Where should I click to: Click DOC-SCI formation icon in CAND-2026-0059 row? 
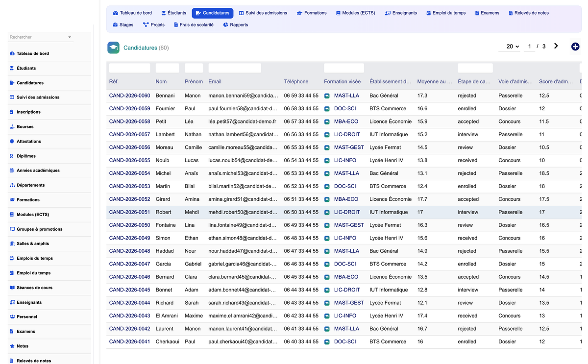coord(327,109)
